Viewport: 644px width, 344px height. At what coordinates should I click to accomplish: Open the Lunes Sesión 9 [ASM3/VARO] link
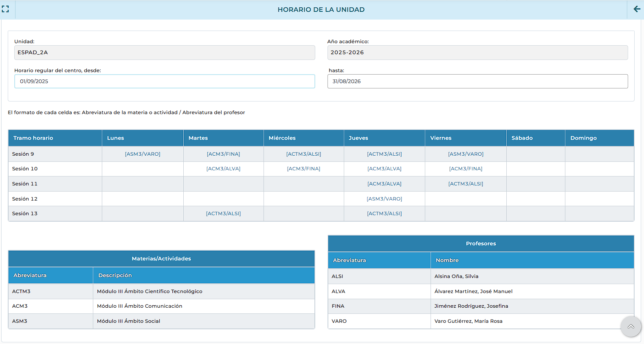coord(143,154)
